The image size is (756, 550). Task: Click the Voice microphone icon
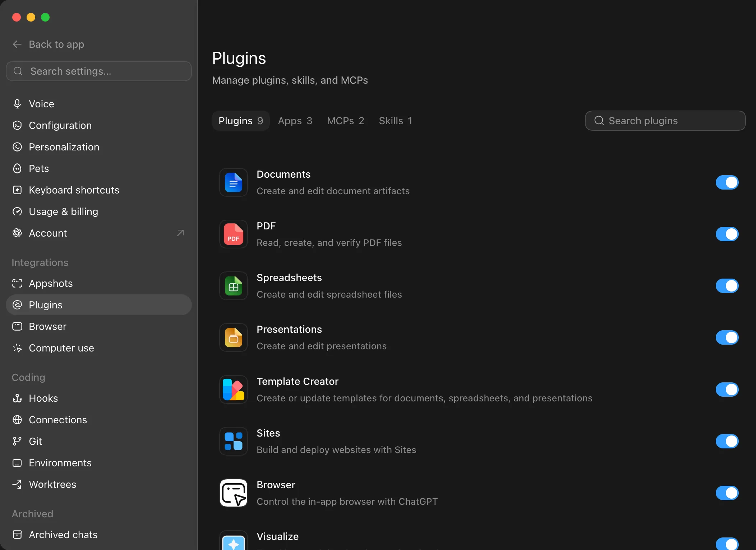[17, 104]
